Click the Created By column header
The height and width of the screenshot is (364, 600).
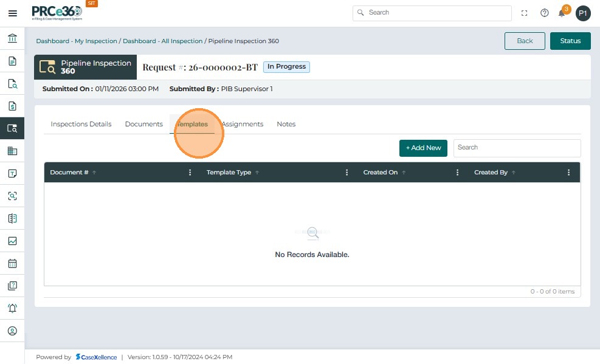491,173
